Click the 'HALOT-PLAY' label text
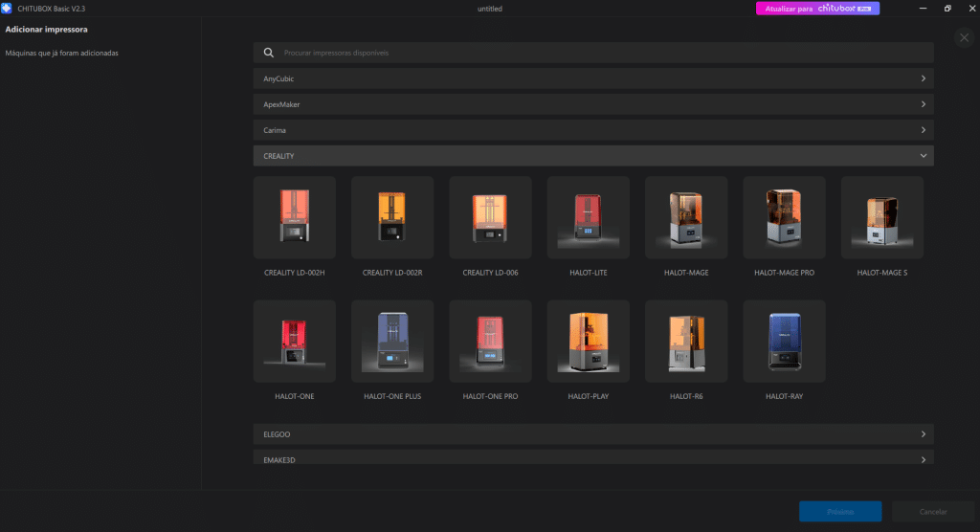The height and width of the screenshot is (532, 980). pyautogui.click(x=589, y=396)
